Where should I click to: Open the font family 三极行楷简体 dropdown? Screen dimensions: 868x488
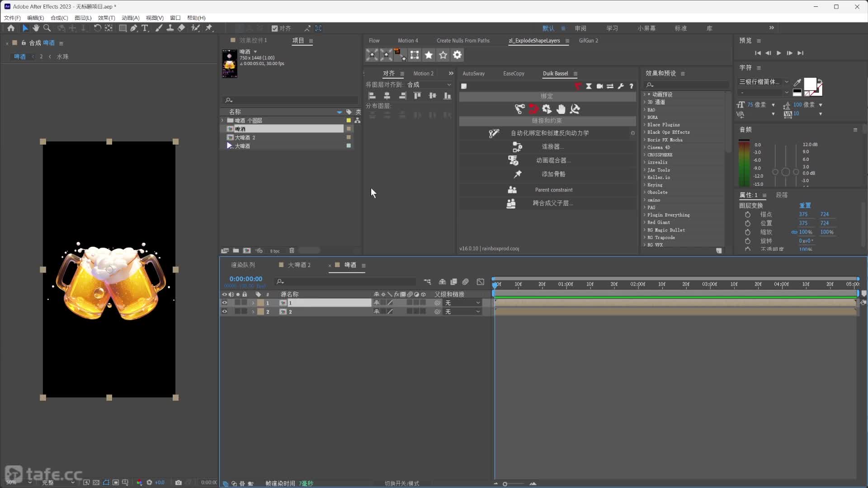tap(764, 82)
